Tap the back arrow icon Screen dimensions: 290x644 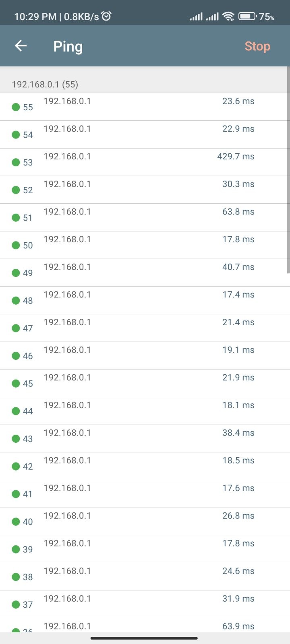[x=21, y=46]
